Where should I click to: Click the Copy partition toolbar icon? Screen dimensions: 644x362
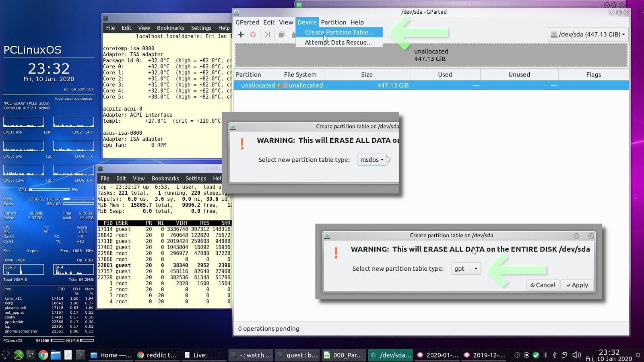[x=281, y=35]
